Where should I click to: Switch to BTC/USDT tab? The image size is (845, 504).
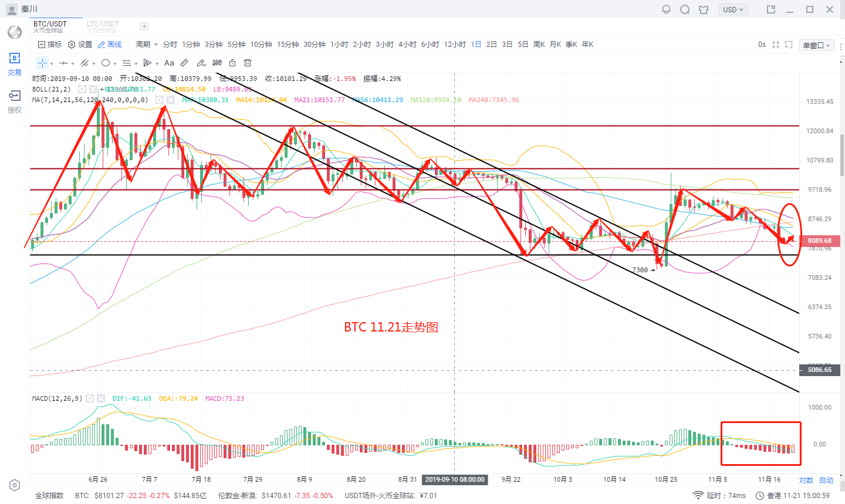tap(56, 26)
